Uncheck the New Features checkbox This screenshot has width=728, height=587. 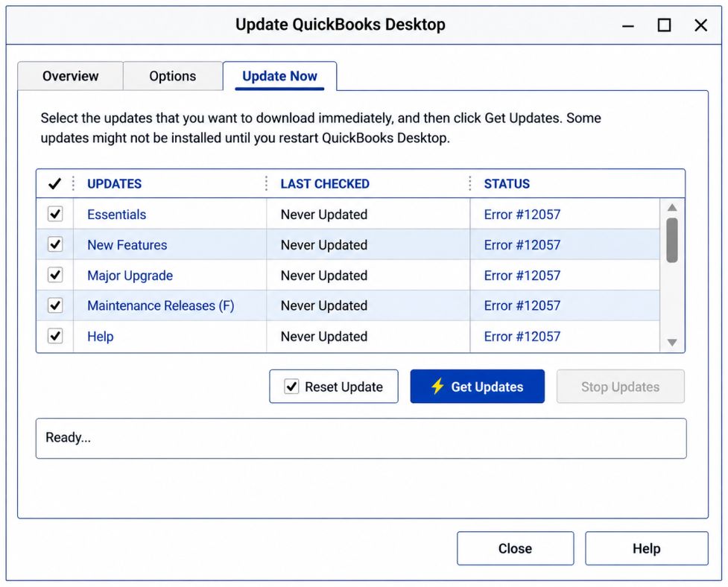click(x=55, y=244)
